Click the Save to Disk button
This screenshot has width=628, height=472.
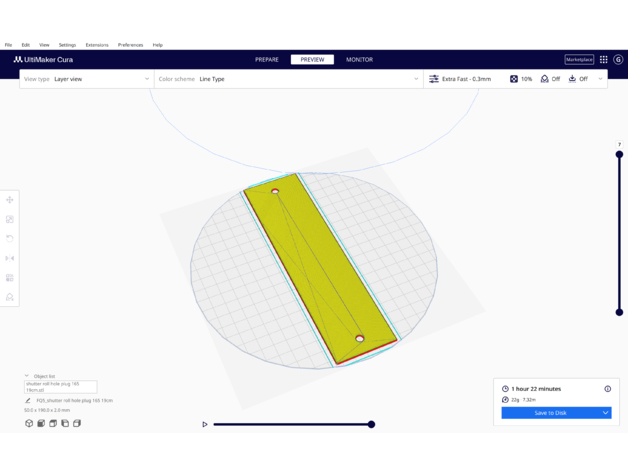(x=550, y=413)
